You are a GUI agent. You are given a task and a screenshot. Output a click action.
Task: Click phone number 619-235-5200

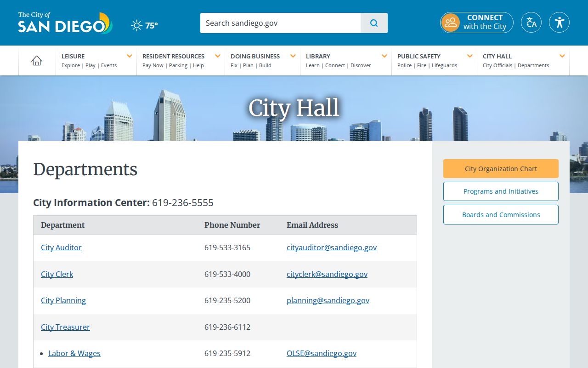click(227, 300)
